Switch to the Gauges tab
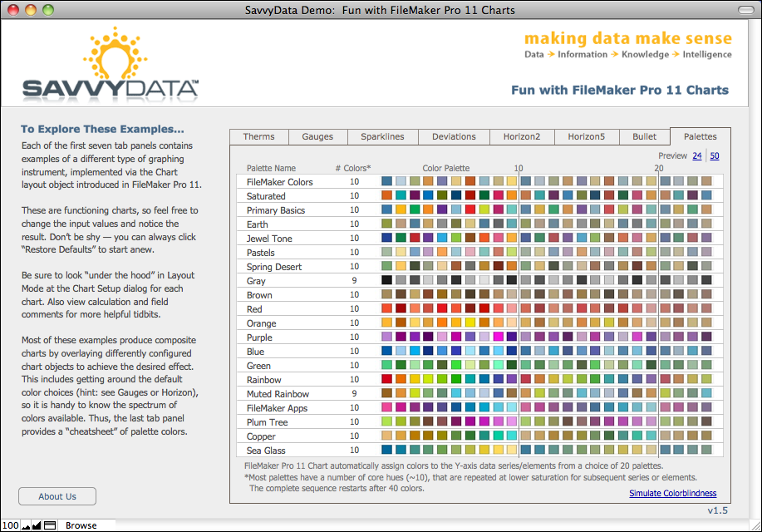The width and height of the screenshot is (762, 532). (317, 136)
